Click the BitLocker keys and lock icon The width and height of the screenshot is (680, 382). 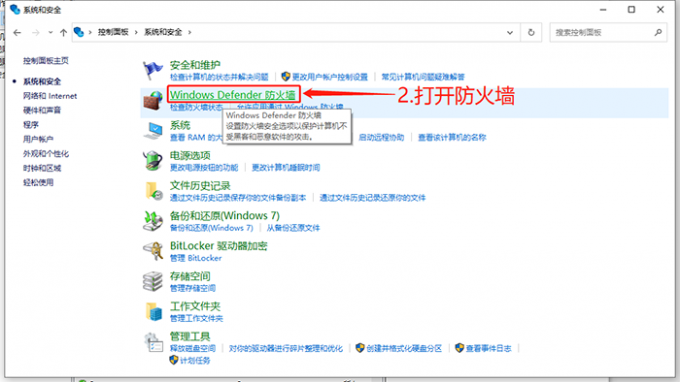[153, 251]
